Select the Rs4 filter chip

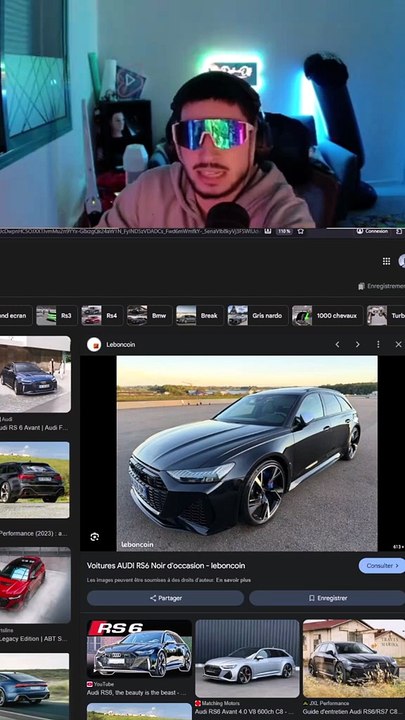[x=101, y=315]
